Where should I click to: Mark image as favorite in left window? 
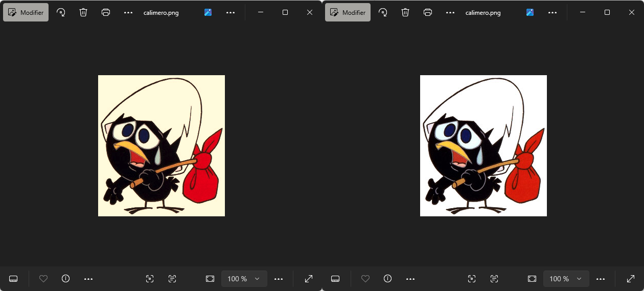pos(43,279)
